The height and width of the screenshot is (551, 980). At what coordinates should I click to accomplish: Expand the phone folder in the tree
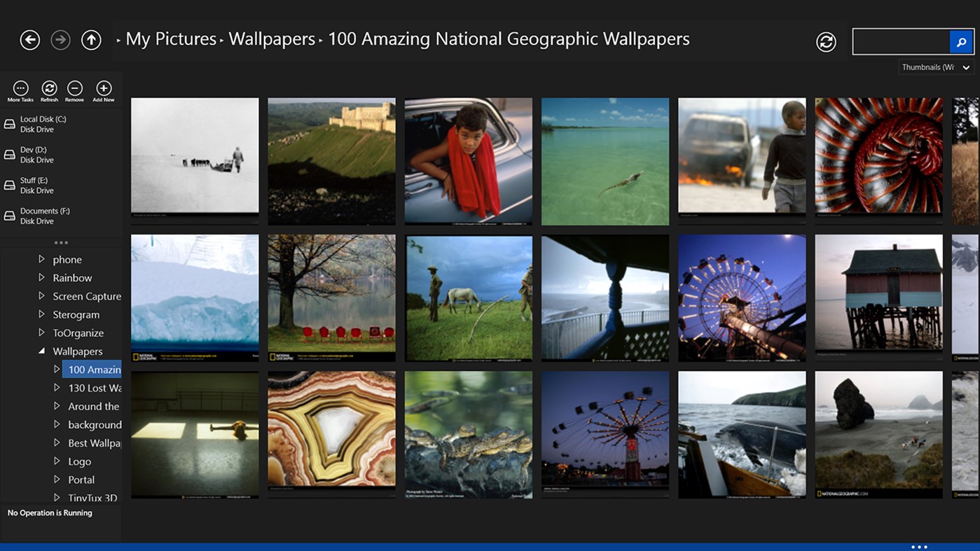[41, 259]
